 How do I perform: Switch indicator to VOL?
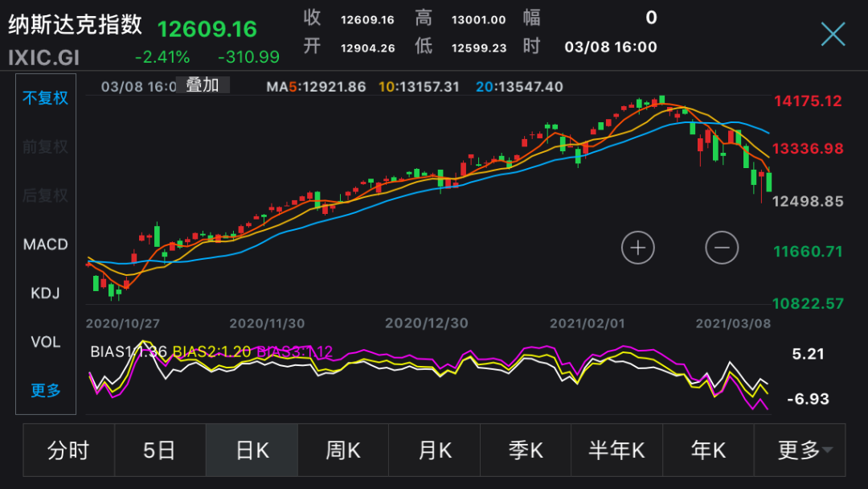coord(45,342)
